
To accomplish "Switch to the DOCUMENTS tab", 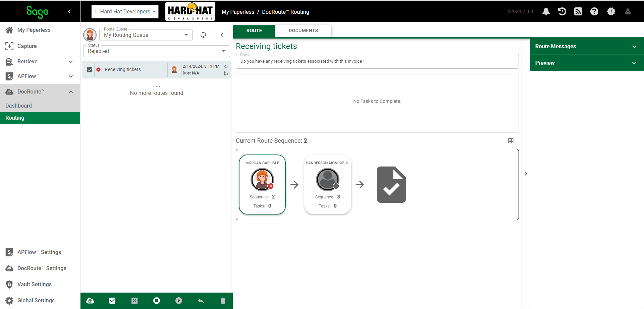I will click(x=303, y=30).
